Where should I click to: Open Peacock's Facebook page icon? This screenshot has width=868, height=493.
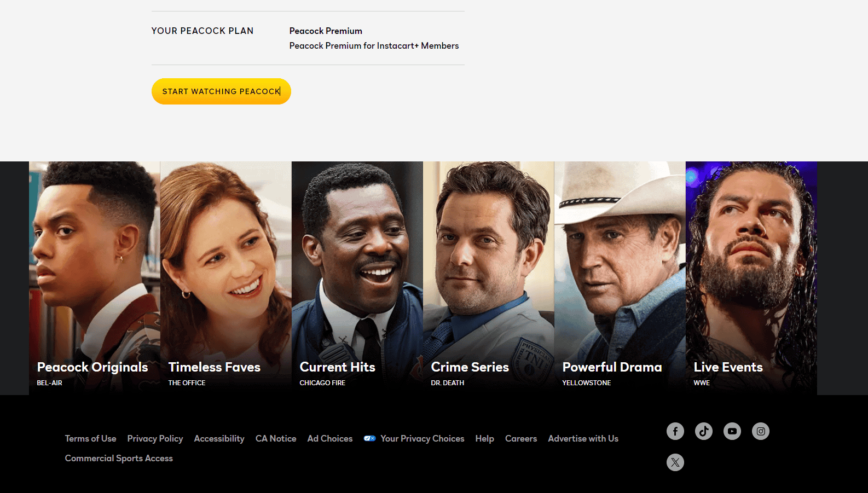(675, 431)
